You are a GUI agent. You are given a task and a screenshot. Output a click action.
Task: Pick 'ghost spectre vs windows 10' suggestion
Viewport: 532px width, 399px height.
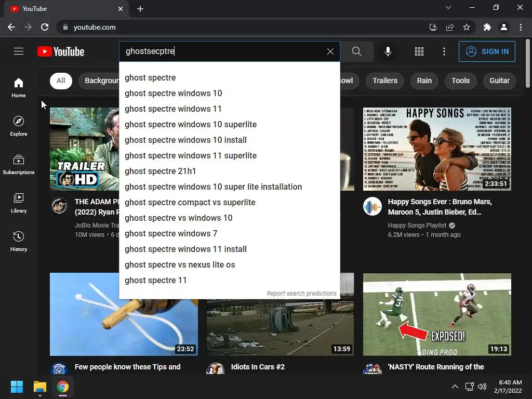[230, 218]
